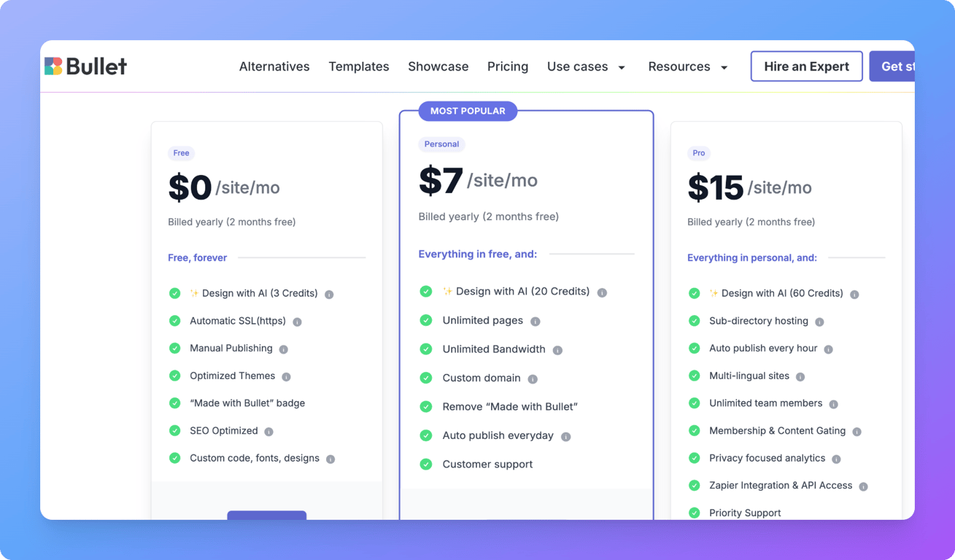Click the info icon beside Multi-lingual sites
Image resolution: width=955 pixels, height=560 pixels.
(800, 377)
